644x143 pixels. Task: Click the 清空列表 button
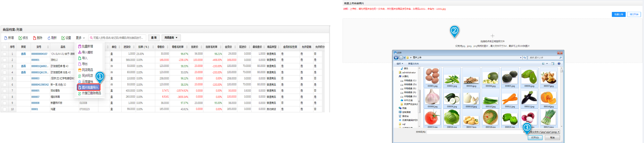pos(634,15)
